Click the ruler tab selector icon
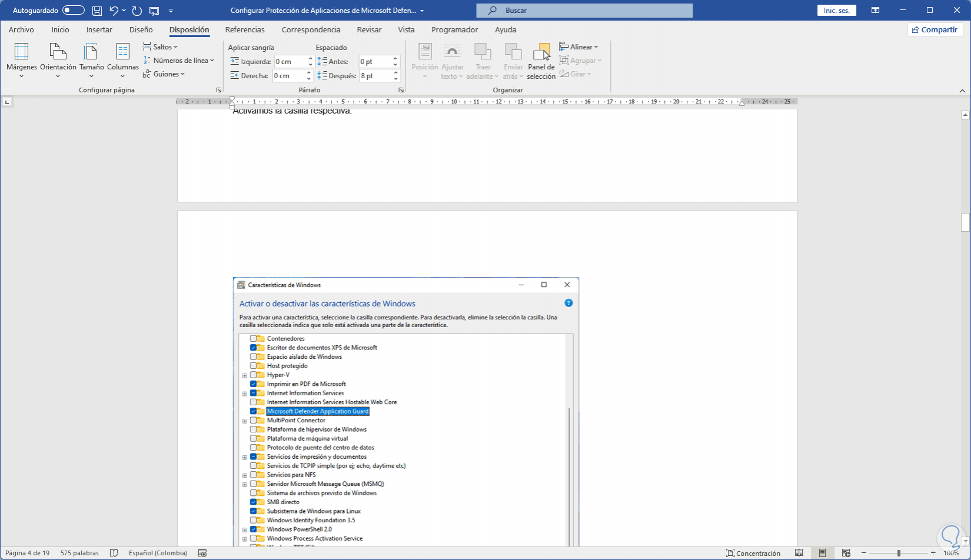 [7, 102]
